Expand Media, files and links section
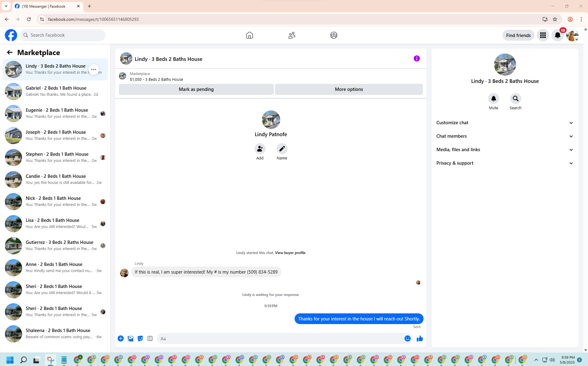The width and height of the screenshot is (588, 366). pos(505,150)
